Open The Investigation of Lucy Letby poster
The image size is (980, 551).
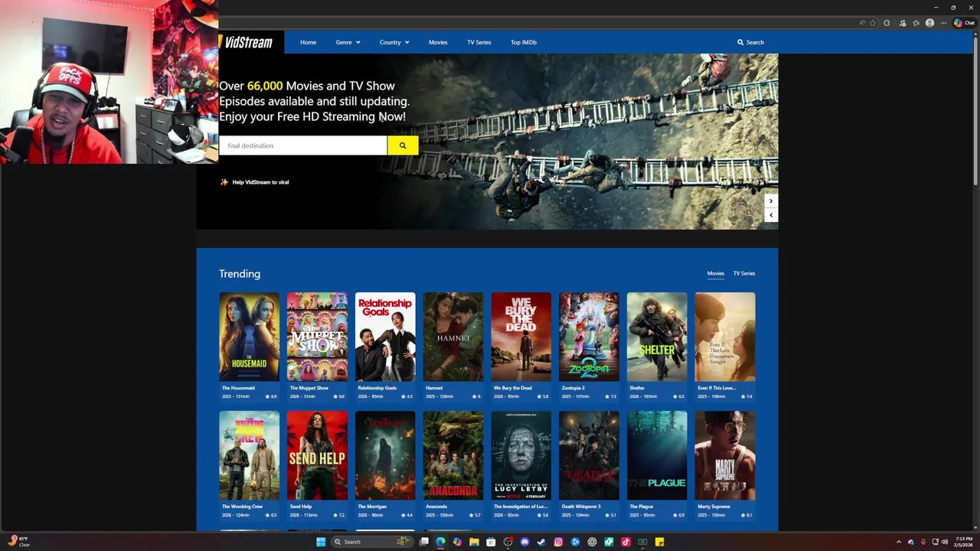pyautogui.click(x=521, y=455)
